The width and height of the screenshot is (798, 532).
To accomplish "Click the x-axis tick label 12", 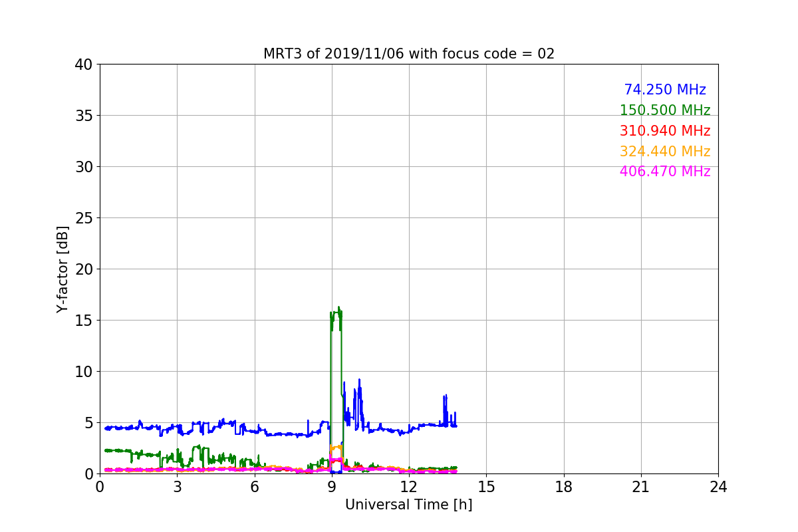I will [409, 487].
